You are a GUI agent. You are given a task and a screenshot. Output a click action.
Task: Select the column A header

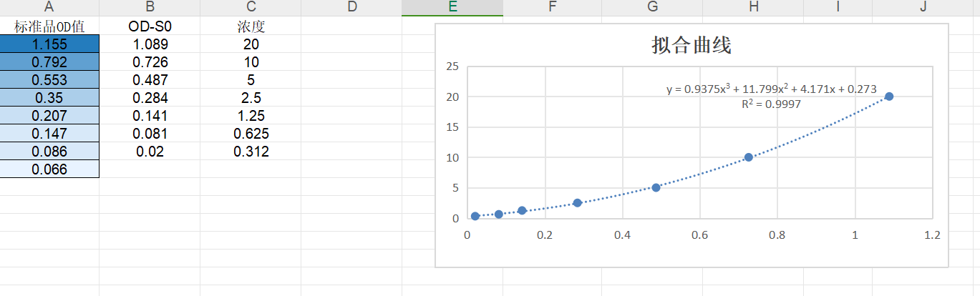(49, 7)
